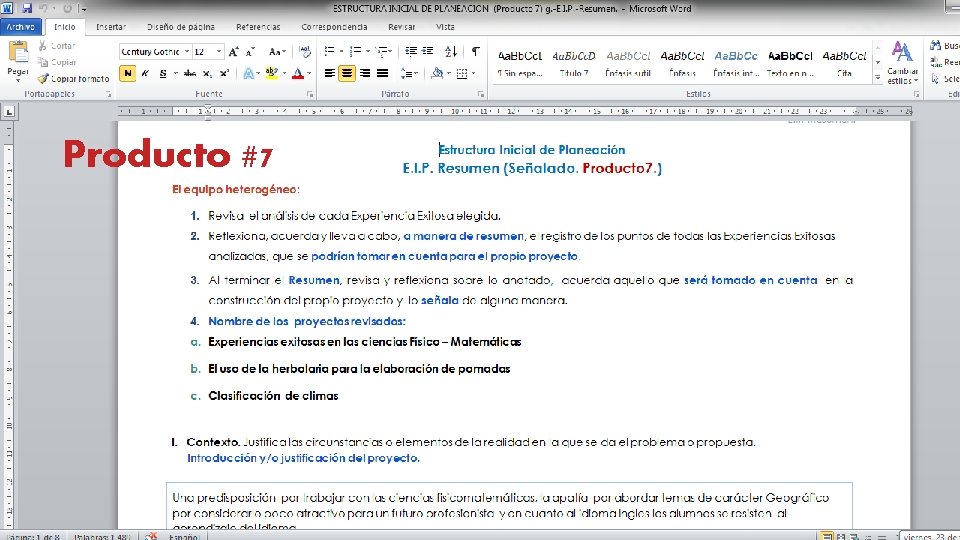
Task: Click the numbered list icon
Action: pos(355,51)
